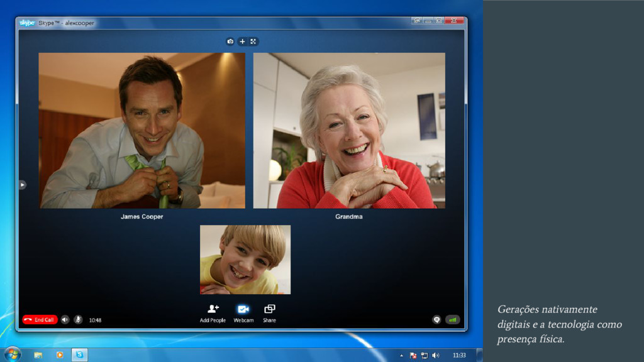644x362 pixels.
Task: Open Windows Explorer from taskbar
Action: tap(38, 355)
